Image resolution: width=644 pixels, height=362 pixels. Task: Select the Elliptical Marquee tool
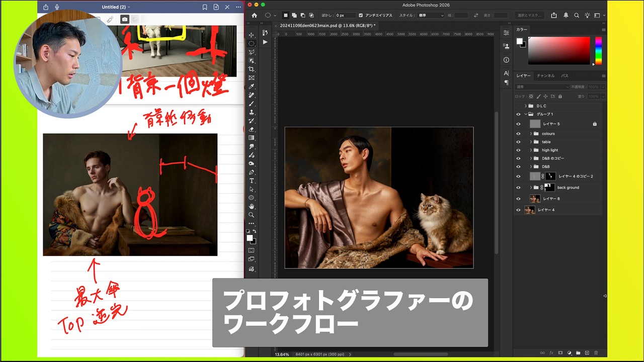pos(252,43)
